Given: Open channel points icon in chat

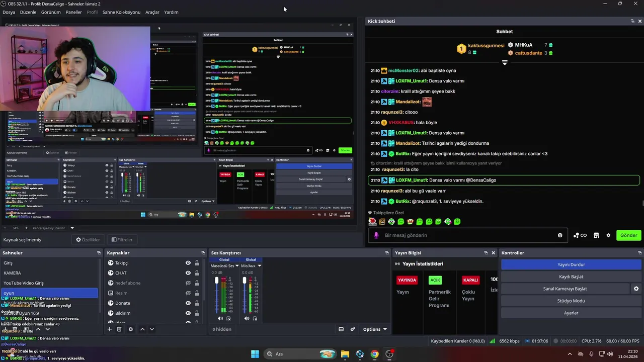Looking at the screenshot, I should (x=580, y=235).
